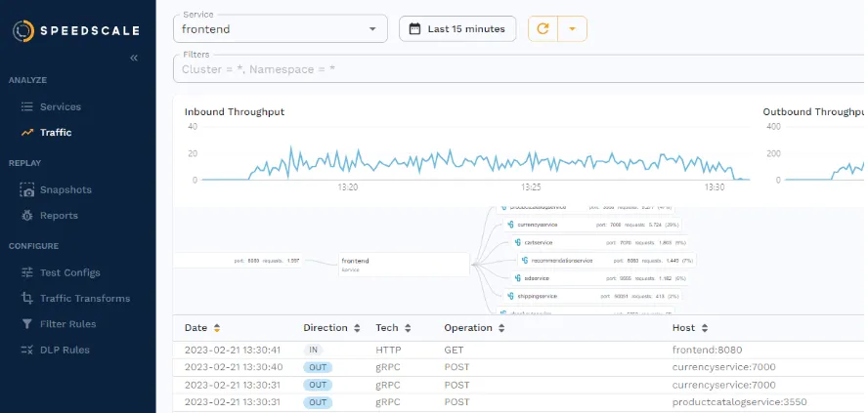Click the OUT badge in the 13:30:40 row
This screenshot has height=413, width=868.
tap(318, 367)
